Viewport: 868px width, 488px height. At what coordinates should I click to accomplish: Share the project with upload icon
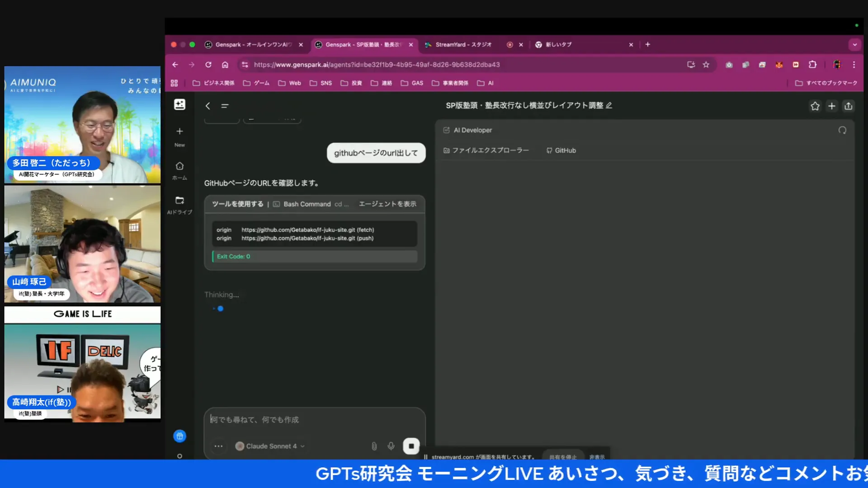(x=848, y=106)
